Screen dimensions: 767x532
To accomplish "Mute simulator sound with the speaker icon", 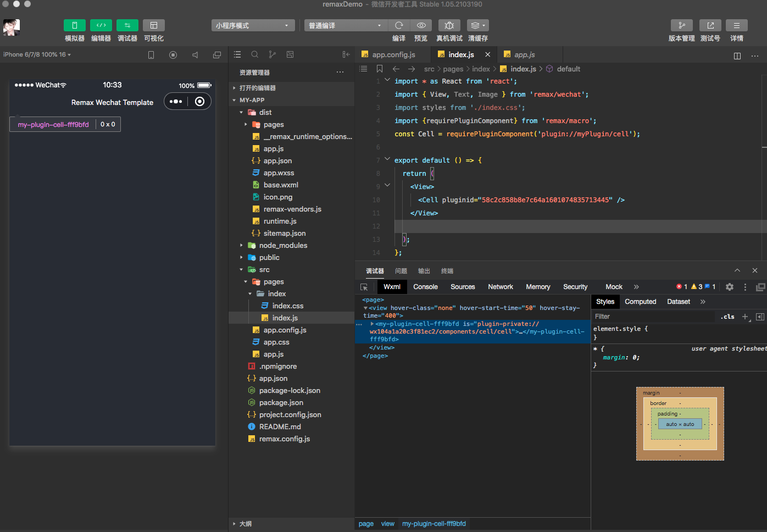I will (x=195, y=54).
